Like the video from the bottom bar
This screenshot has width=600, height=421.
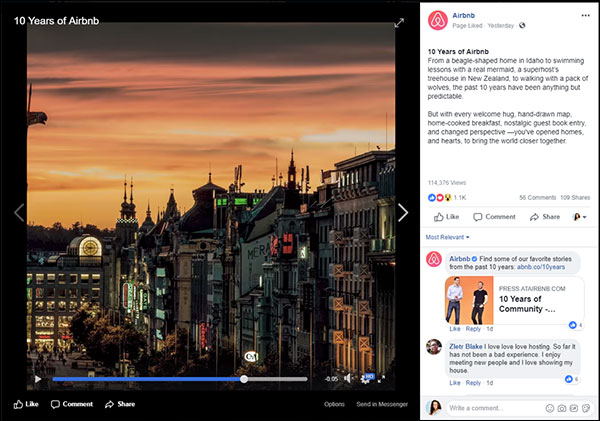(x=26, y=404)
